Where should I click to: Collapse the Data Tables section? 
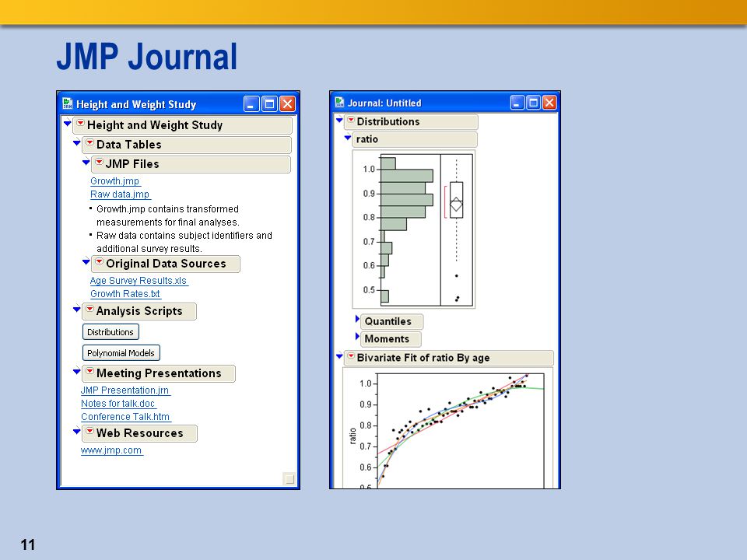coord(77,143)
